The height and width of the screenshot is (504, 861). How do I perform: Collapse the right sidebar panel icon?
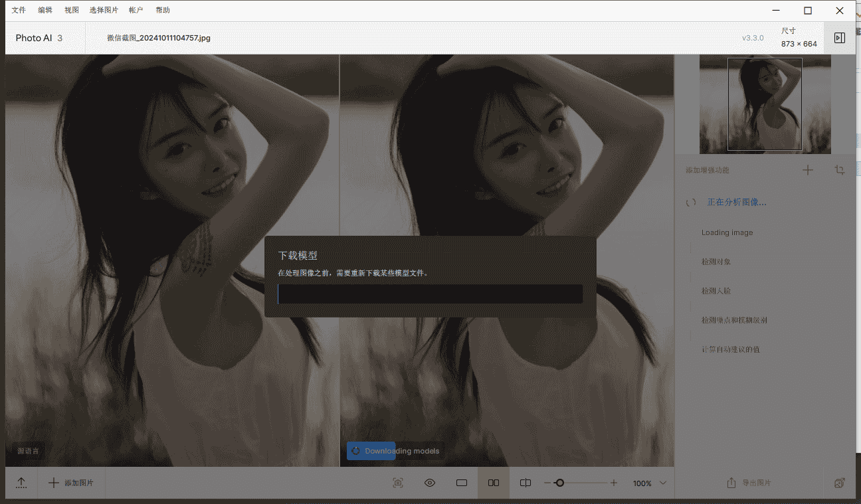(840, 38)
